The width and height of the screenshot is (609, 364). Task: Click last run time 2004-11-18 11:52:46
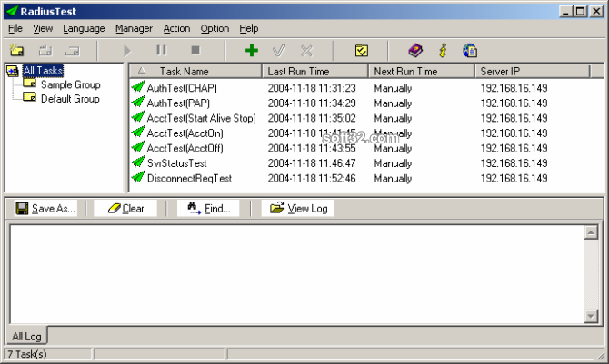[x=312, y=179]
